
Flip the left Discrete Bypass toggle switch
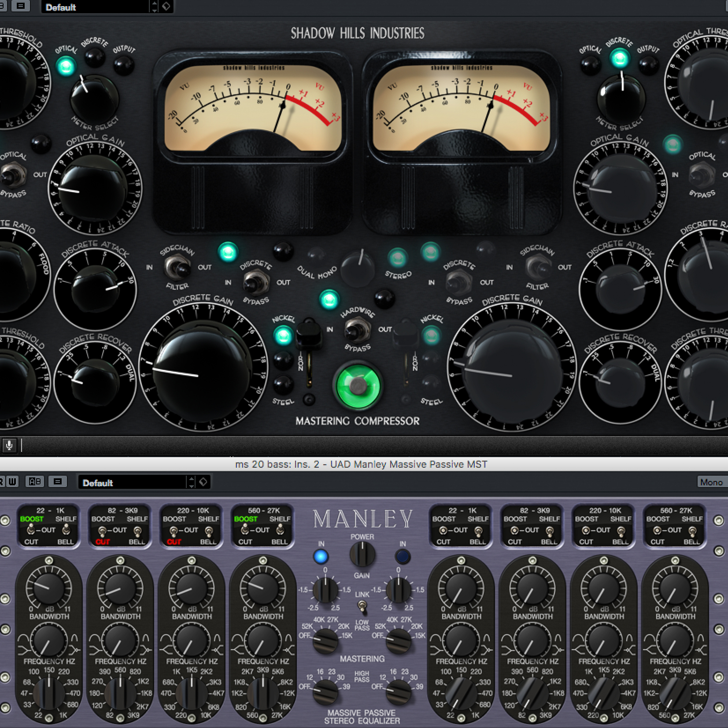[x=256, y=282]
